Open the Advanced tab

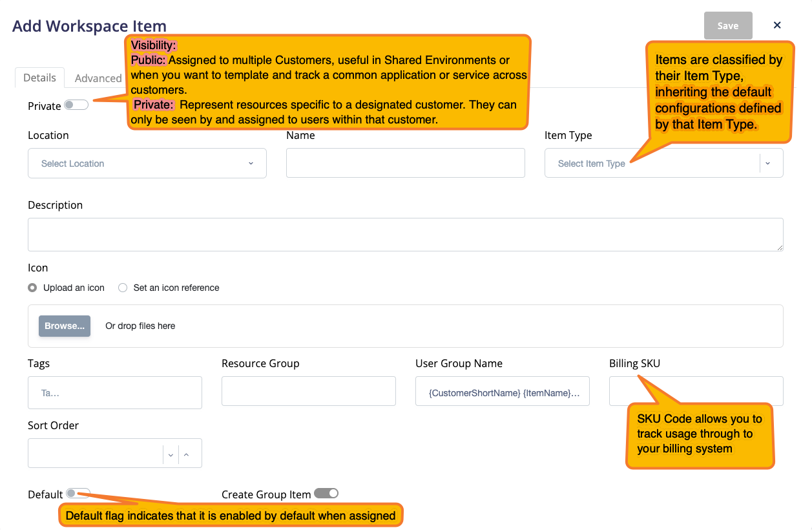click(x=98, y=78)
